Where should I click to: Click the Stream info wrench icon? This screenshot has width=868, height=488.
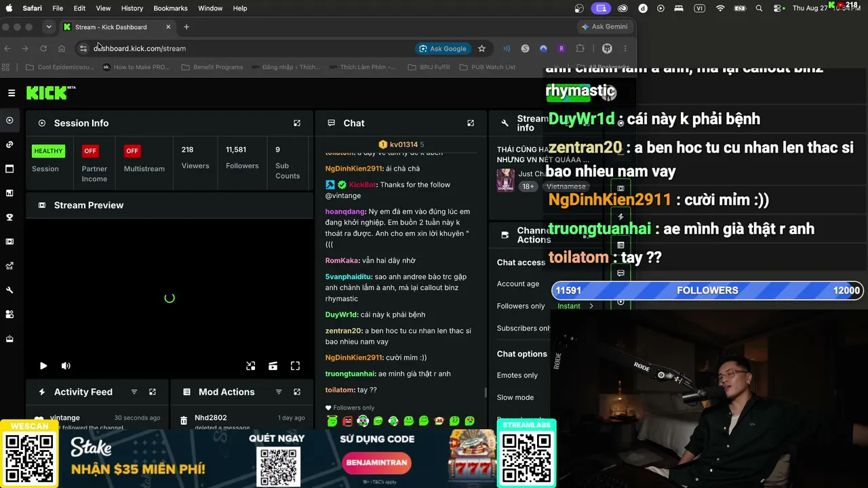(x=505, y=123)
